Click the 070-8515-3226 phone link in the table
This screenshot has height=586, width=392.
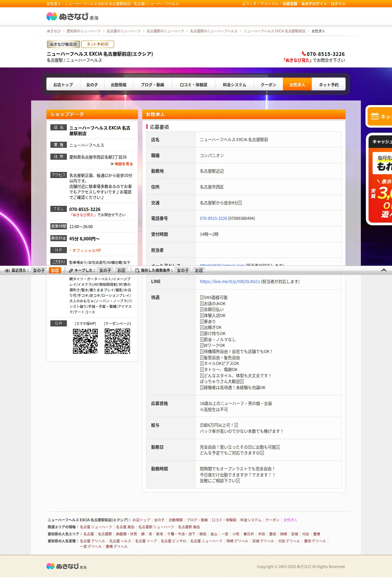tap(213, 218)
